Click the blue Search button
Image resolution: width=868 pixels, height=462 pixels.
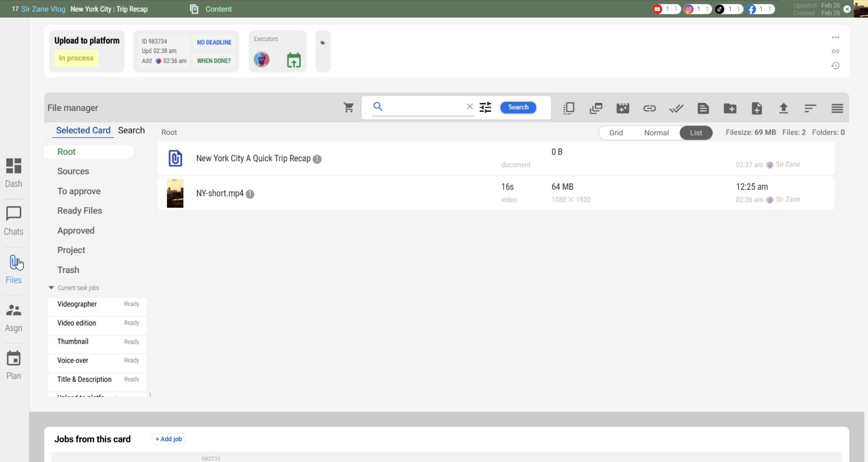click(518, 108)
